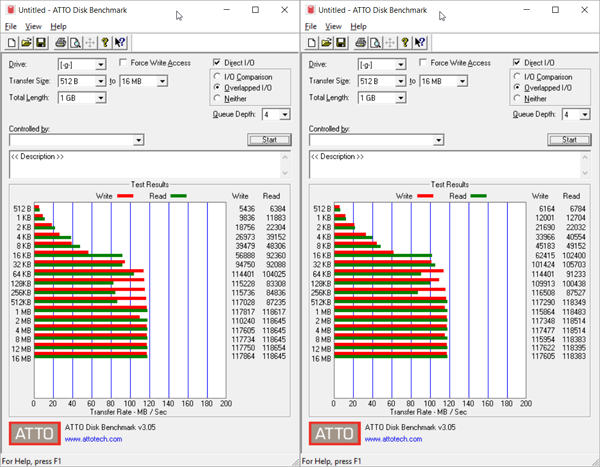Click the app icon in left window title bar
Screen dimensions: 600x467
pyautogui.click(x=11, y=10)
